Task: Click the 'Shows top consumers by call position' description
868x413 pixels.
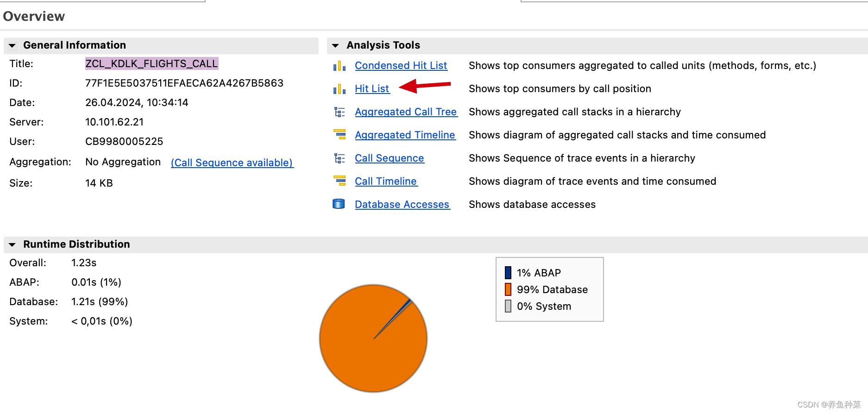Action: (560, 89)
